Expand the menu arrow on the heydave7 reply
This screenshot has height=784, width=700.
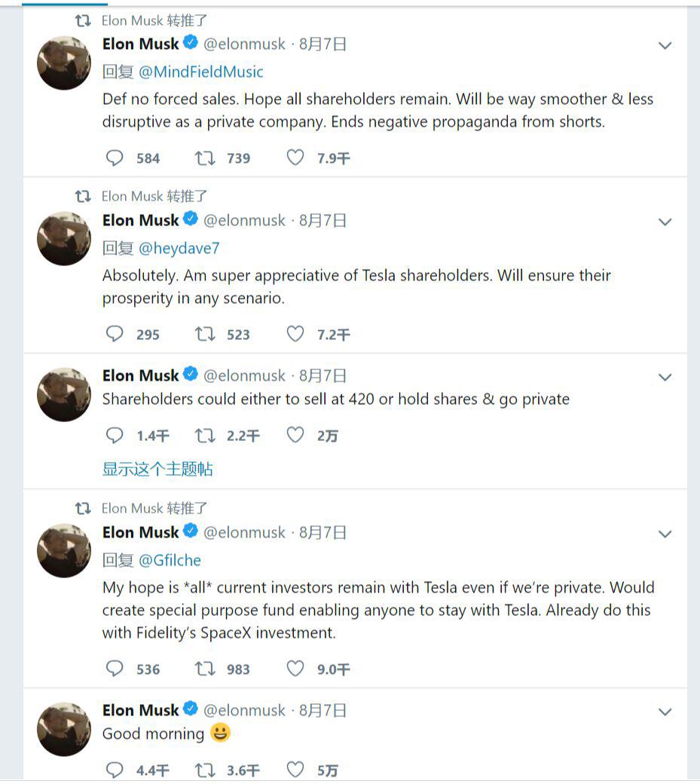click(665, 222)
